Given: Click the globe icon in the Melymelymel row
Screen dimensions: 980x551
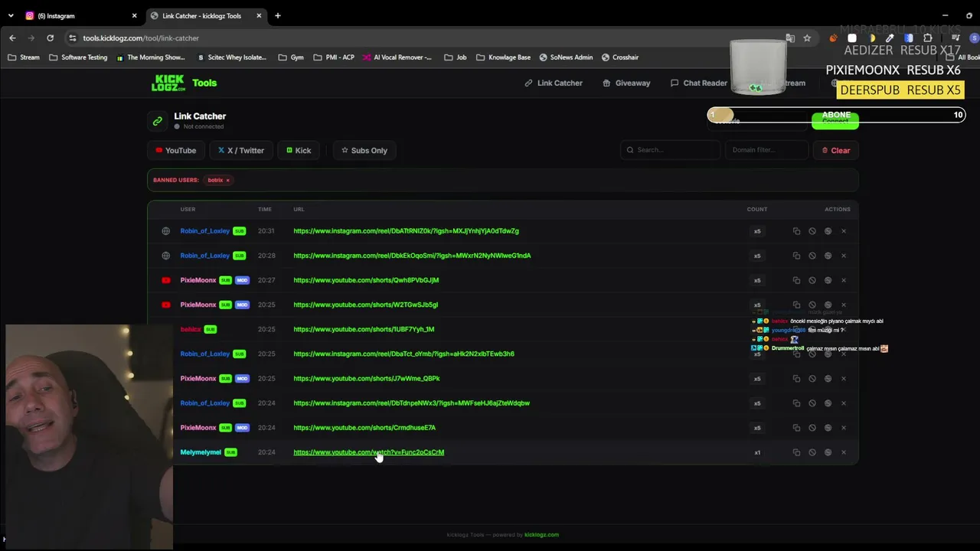Looking at the screenshot, I should (x=828, y=452).
